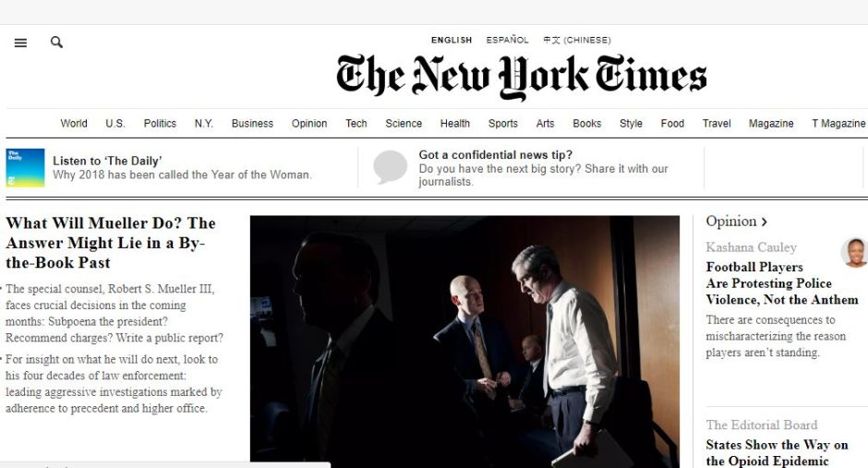Expand the Opinion section chevron
Image resolution: width=868 pixels, height=468 pixels.
[x=765, y=222]
